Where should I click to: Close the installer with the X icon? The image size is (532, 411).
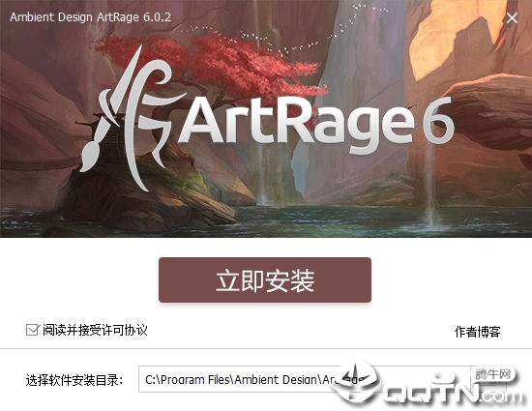pyautogui.click(x=512, y=18)
